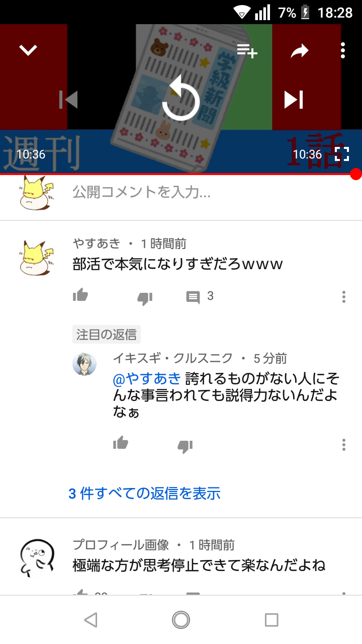Screen dimensions: 362x644
Task: Show all 3 replies link
Action: (x=144, y=493)
